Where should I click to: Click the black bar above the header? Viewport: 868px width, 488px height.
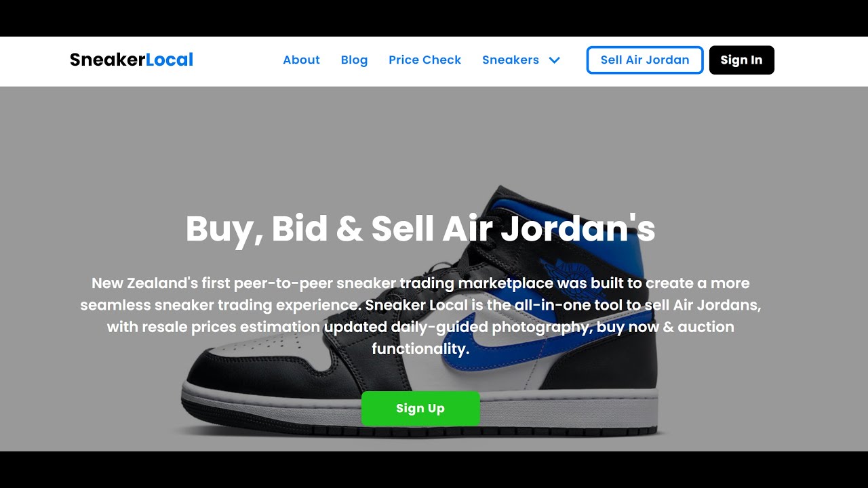pyautogui.click(x=434, y=18)
